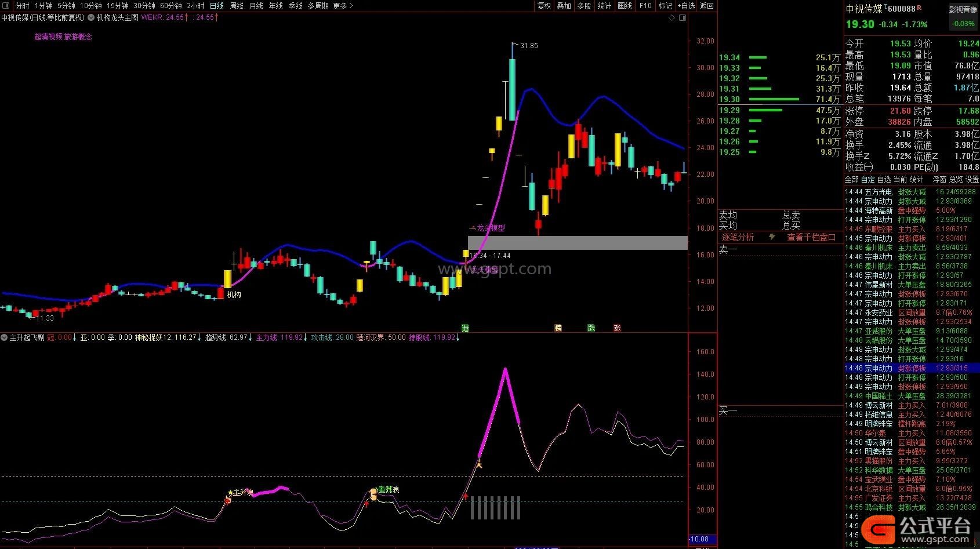Click the 19.29 price level in order ladder
Image resolution: width=980 pixels, height=549 pixels.
(729, 110)
